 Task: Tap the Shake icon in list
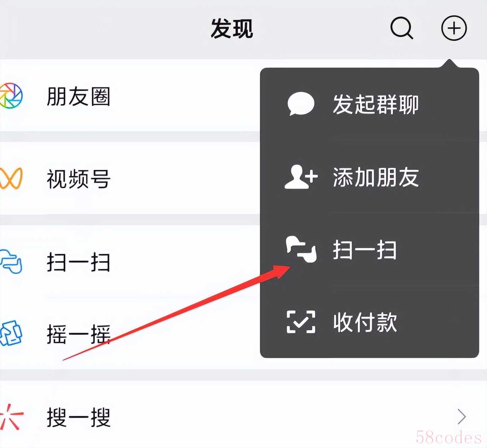pos(11,333)
